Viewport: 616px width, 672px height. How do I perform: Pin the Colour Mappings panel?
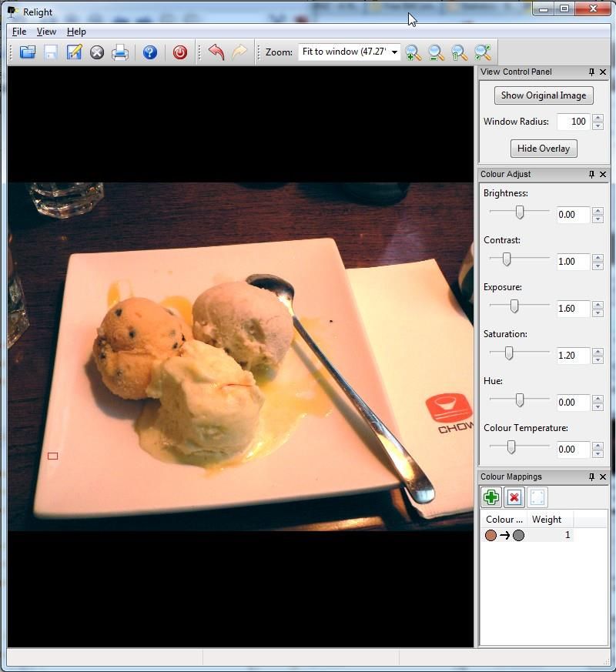tap(592, 476)
